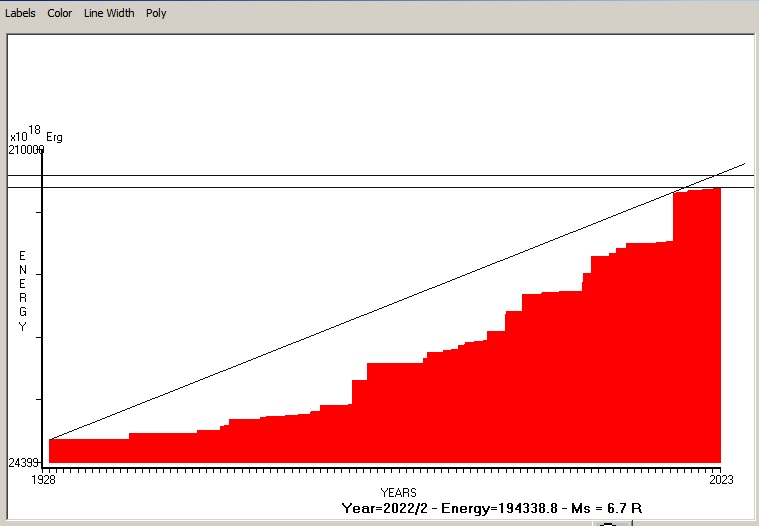The image size is (759, 526).
Task: Click the tallest red step near 2023
Action: point(697,320)
